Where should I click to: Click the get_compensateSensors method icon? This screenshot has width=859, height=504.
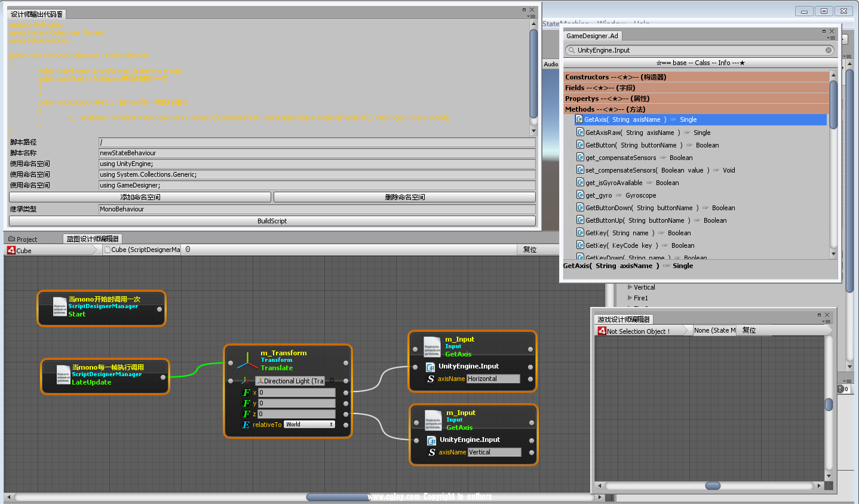click(x=581, y=158)
